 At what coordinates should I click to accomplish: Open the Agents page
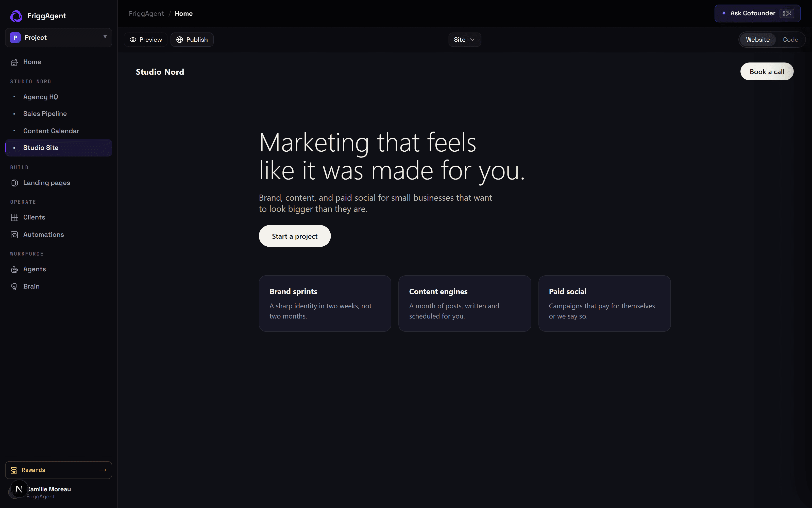[x=58, y=269]
